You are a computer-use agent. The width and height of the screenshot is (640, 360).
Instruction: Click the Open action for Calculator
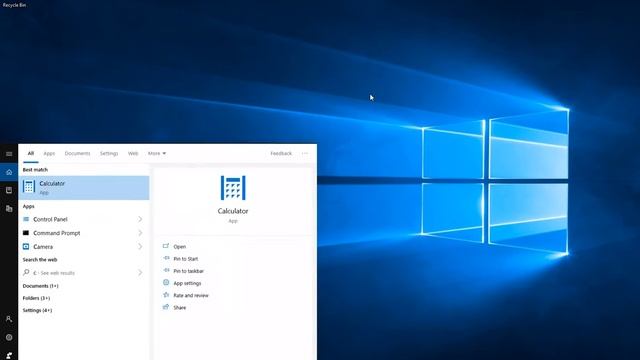(180, 247)
